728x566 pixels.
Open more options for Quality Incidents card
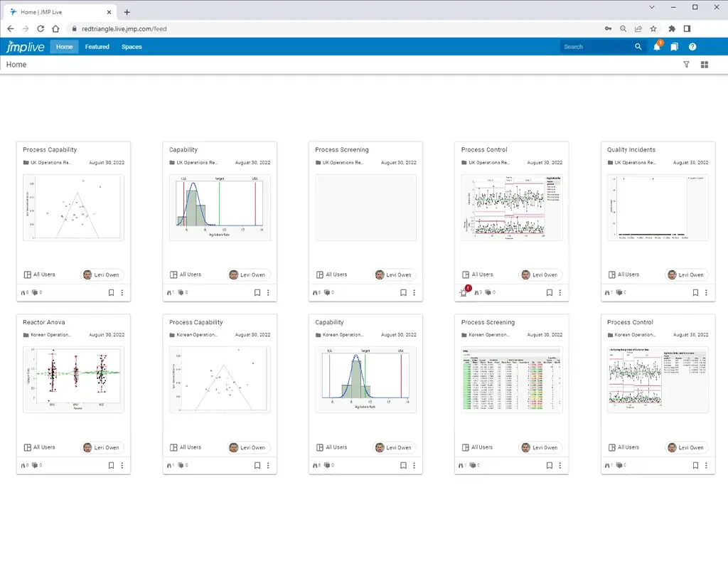707,292
